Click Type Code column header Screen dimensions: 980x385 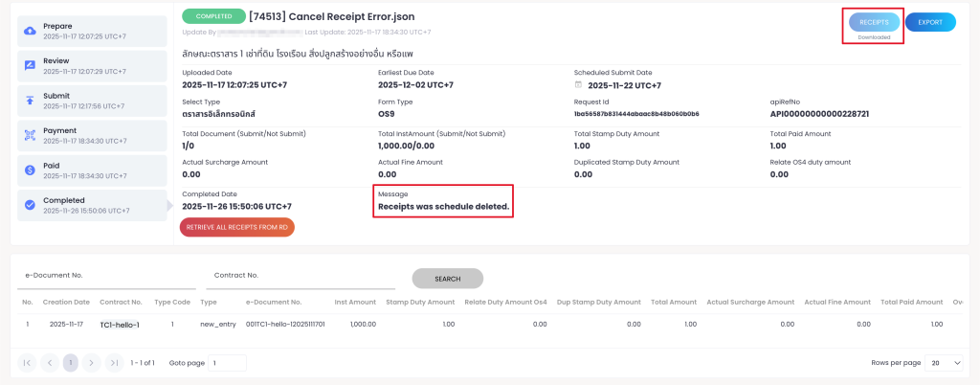click(172, 302)
